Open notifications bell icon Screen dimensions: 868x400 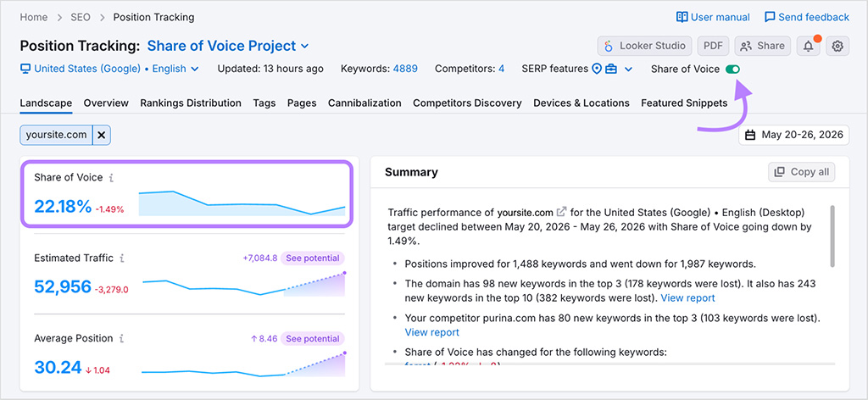(808, 47)
